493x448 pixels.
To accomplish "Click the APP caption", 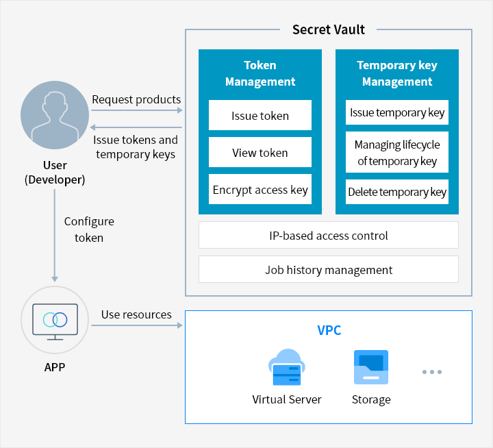I will pos(55,367).
